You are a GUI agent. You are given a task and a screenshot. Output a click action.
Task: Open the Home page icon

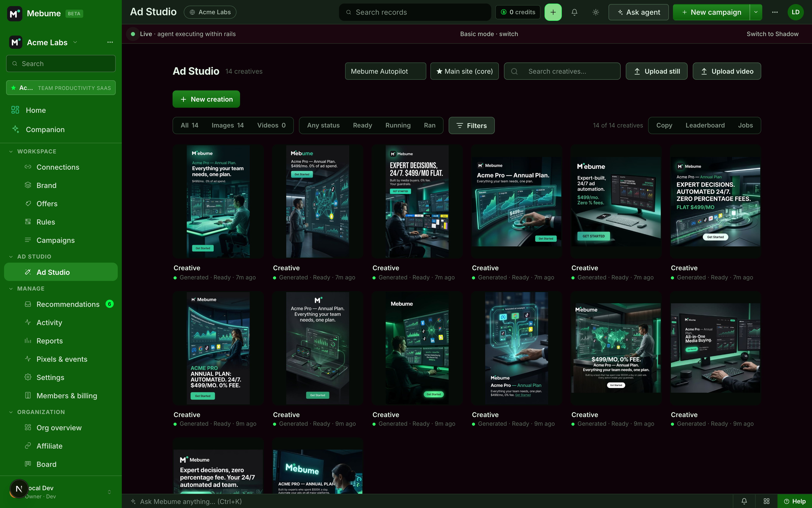point(15,110)
